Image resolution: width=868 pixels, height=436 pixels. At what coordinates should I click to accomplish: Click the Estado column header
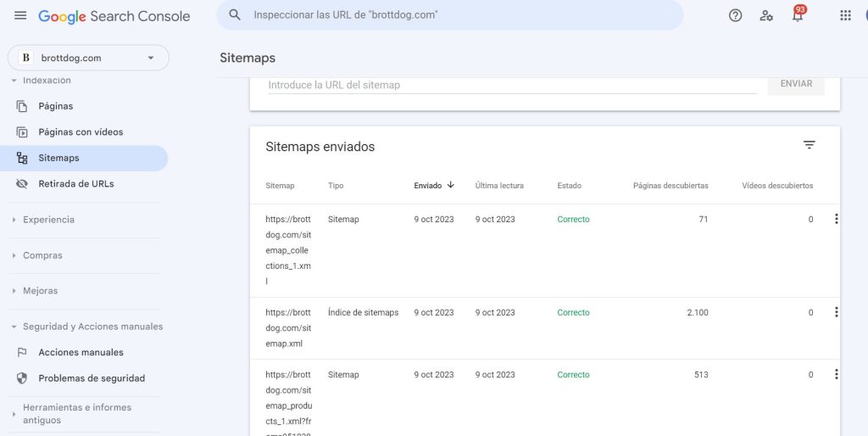coord(569,186)
